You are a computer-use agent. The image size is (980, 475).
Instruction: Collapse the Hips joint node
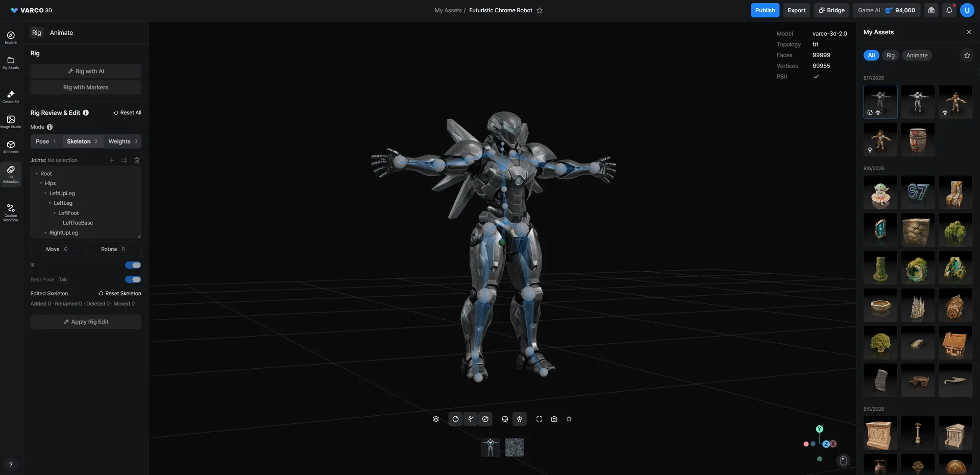click(x=41, y=183)
